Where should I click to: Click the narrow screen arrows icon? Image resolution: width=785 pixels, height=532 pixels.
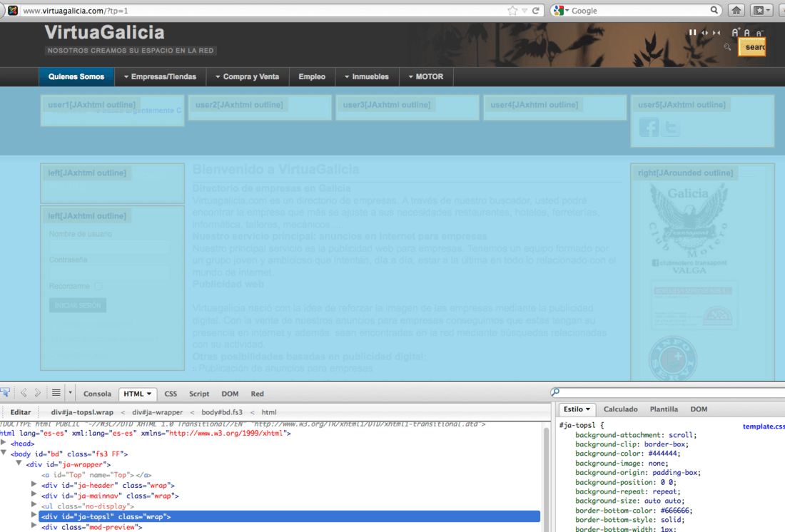click(716, 33)
